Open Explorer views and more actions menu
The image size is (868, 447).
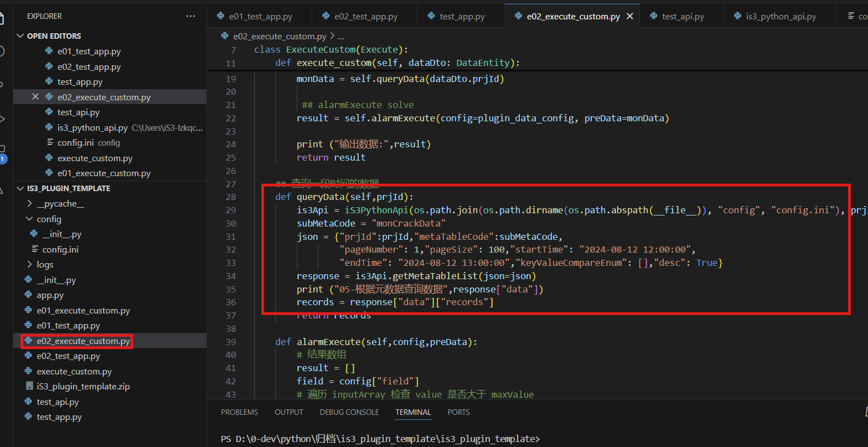[190, 17]
